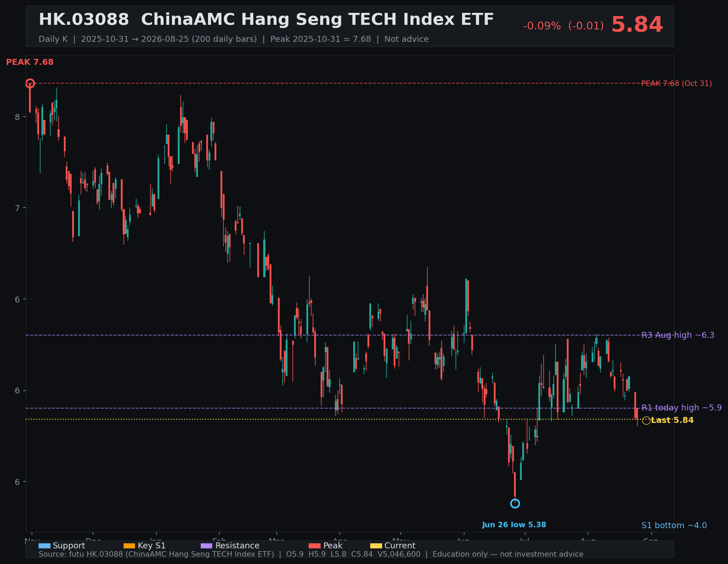Click the high value 'H5.9' in the footer
The width and height of the screenshot is (728, 564).
coord(317,554)
